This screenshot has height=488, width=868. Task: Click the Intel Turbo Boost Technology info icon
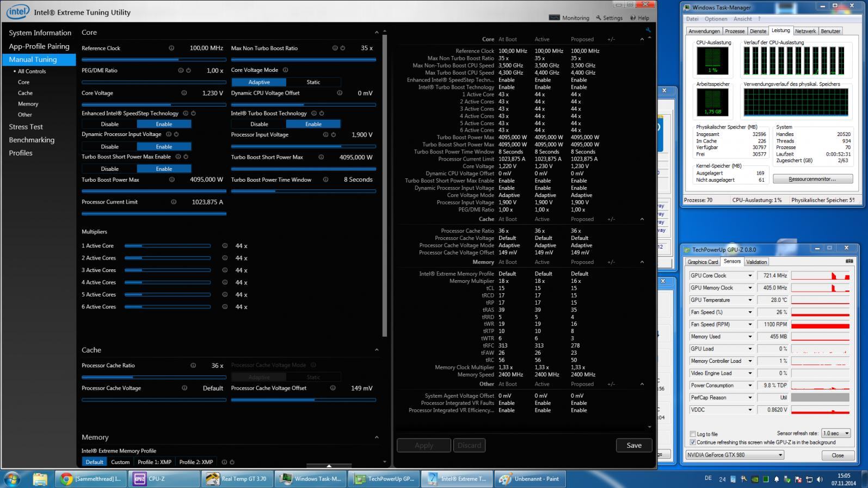tap(314, 113)
